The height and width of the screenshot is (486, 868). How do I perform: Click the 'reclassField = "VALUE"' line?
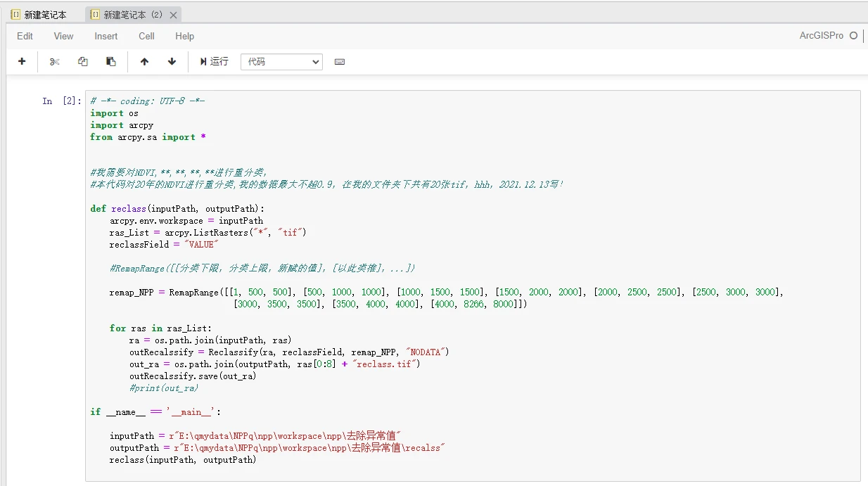[x=164, y=245]
